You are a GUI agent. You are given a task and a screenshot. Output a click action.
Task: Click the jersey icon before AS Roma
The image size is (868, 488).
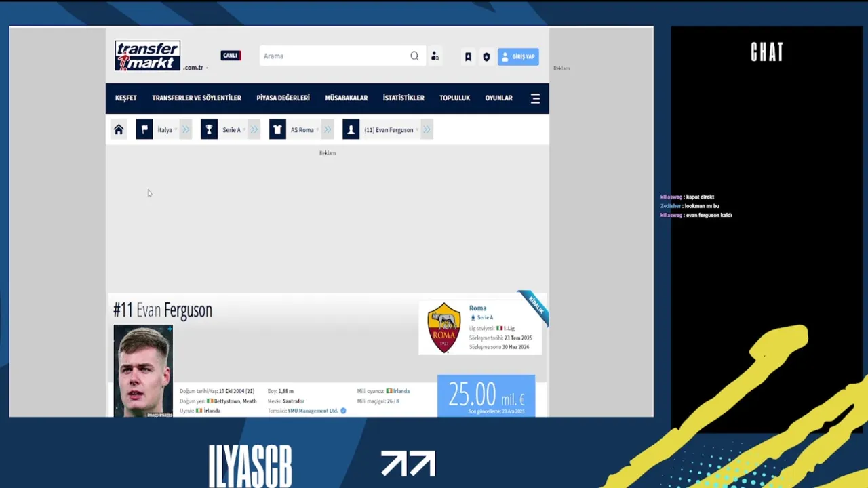pos(277,129)
